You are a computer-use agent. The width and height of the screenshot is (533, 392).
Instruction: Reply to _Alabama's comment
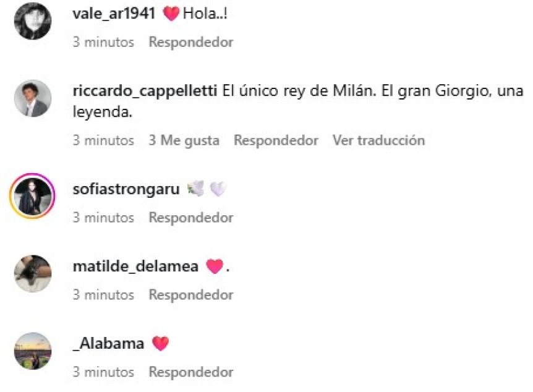click(191, 372)
